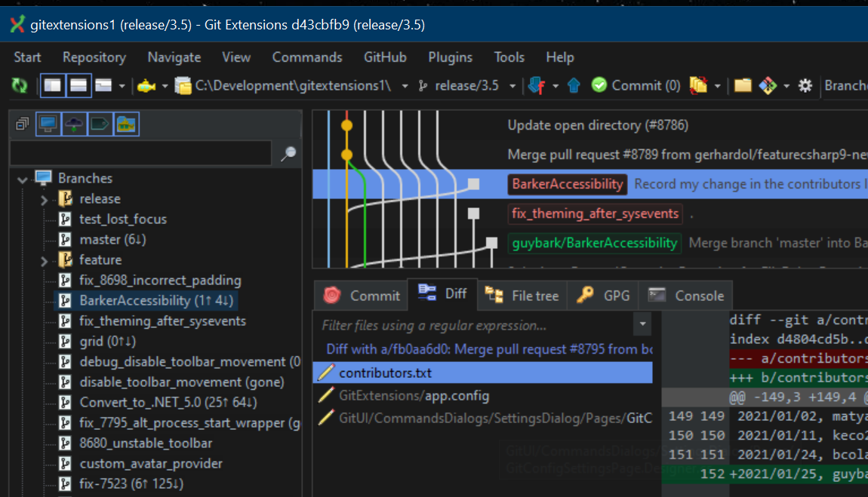Image resolution: width=868 pixels, height=497 pixels.
Task: Open the branch selection dropdown arrow
Action: pyautogui.click(x=512, y=86)
